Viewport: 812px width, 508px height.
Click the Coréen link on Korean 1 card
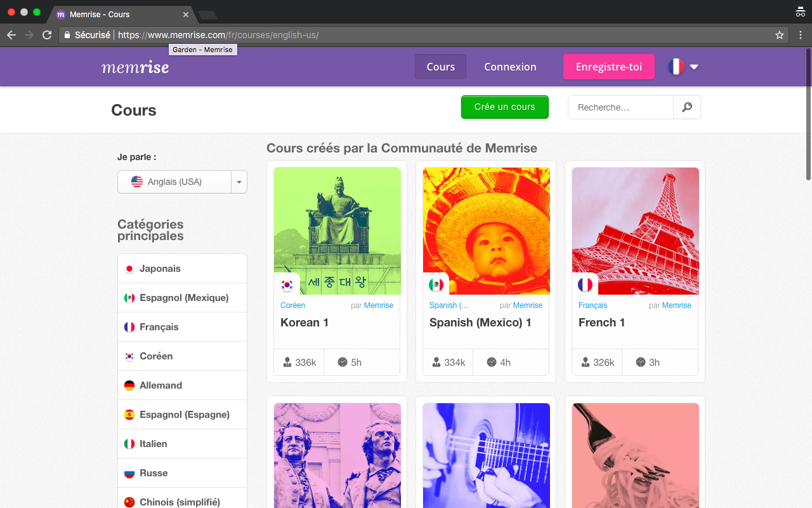point(292,305)
